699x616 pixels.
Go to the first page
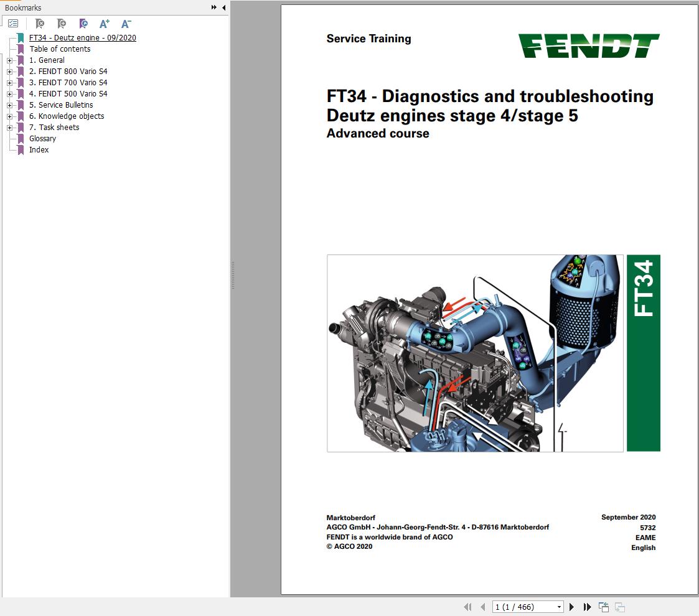click(467, 607)
